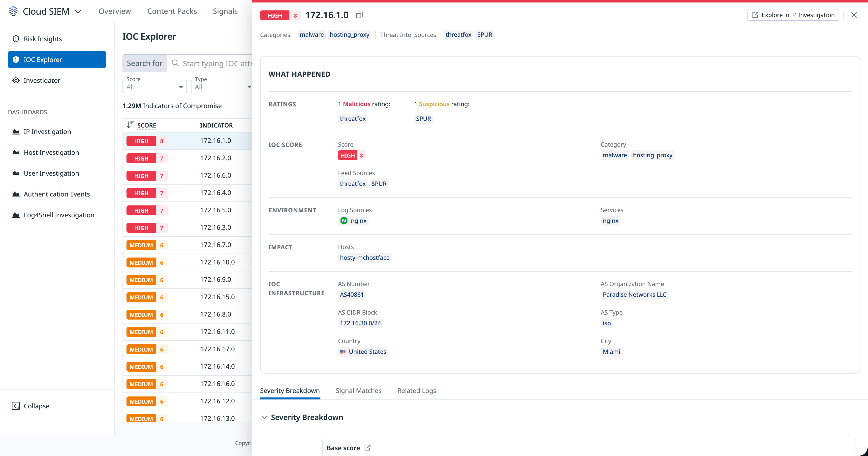The width and height of the screenshot is (868, 456).
Task: Click the Base score external link icon
Action: tap(367, 448)
